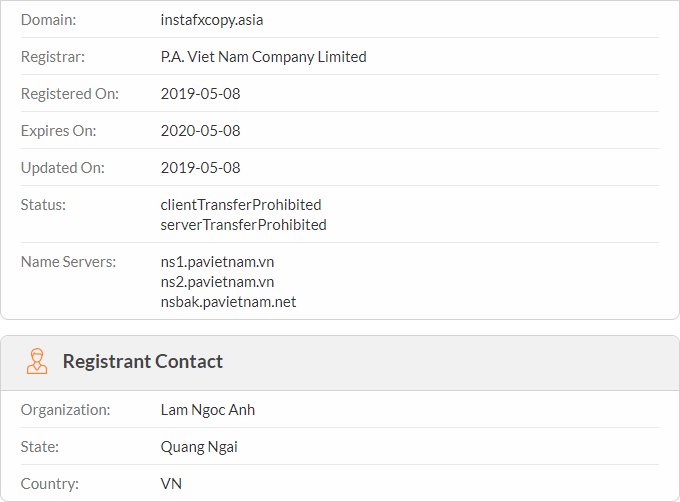Click name server nsbak.pavietnam.net
Image resolution: width=680 pixels, height=502 pixels.
click(228, 302)
